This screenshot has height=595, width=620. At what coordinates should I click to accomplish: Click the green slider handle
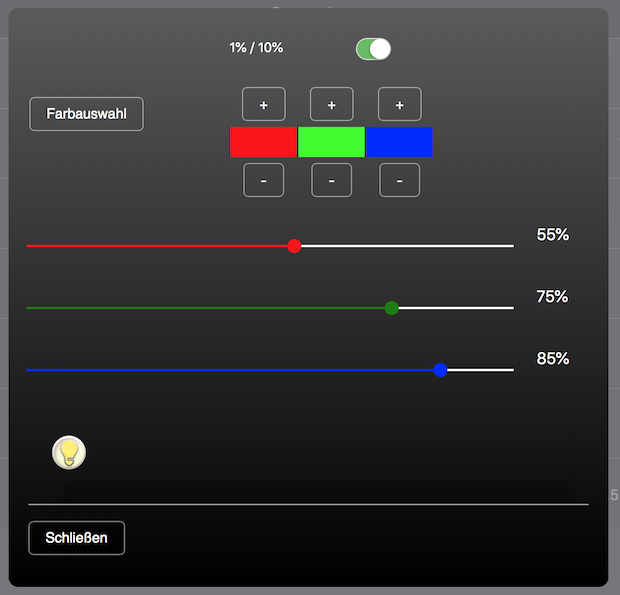[392, 308]
